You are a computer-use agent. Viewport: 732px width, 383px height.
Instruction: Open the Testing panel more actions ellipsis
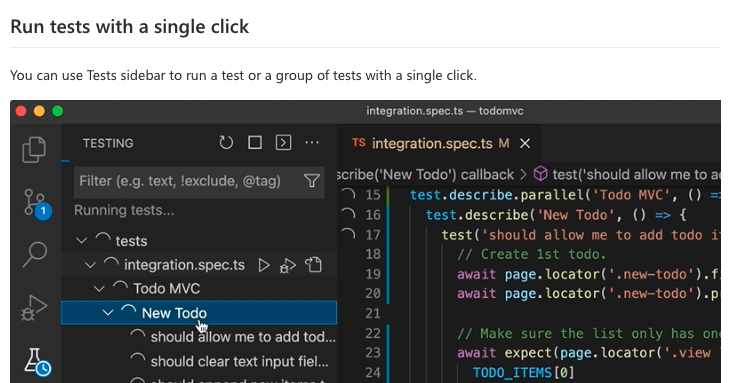(x=312, y=142)
